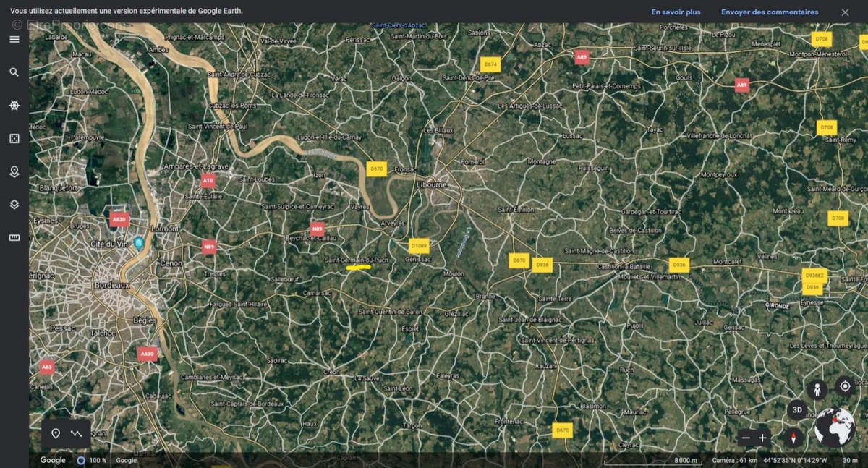Add a placemark with pin tool
This screenshot has width=868, height=468.
(56, 434)
